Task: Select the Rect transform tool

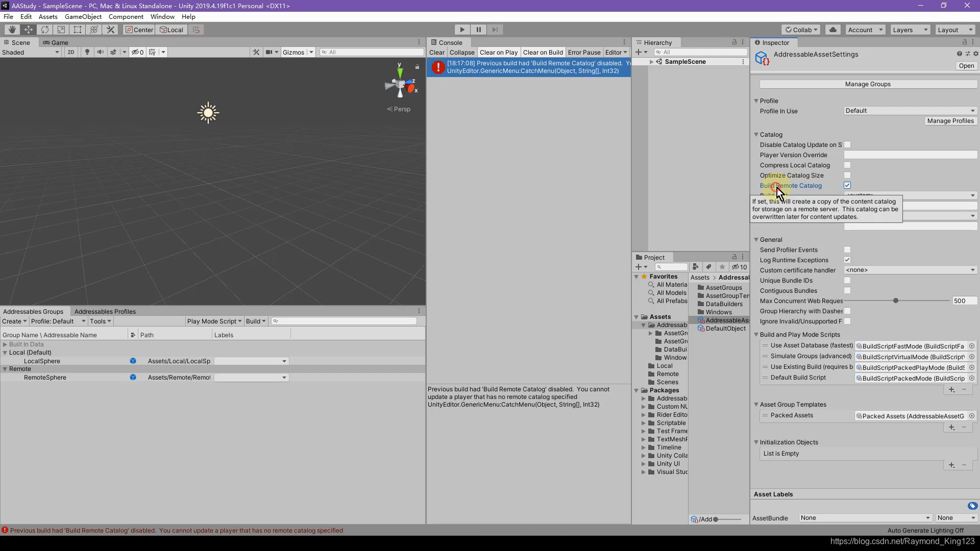Action: click(x=77, y=30)
